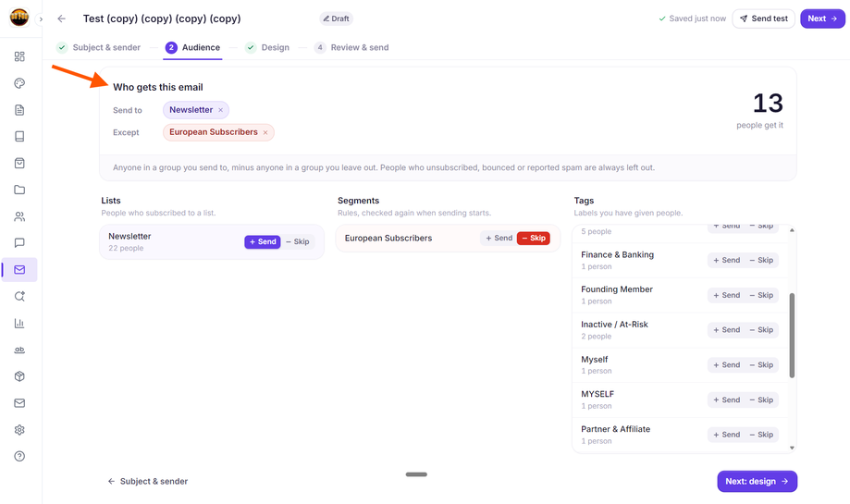
Task: Click the Next button in header
Action: [x=822, y=18]
